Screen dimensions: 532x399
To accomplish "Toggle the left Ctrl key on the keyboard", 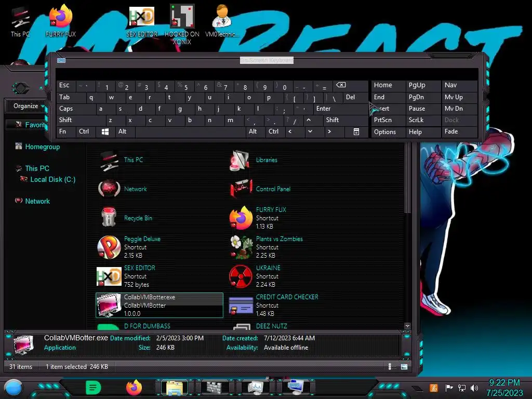I will click(86, 131).
